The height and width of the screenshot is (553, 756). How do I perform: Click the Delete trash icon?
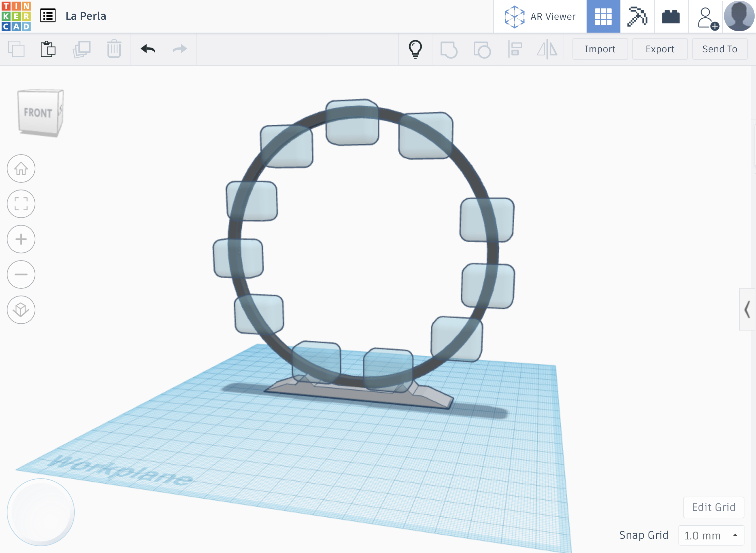[114, 49]
